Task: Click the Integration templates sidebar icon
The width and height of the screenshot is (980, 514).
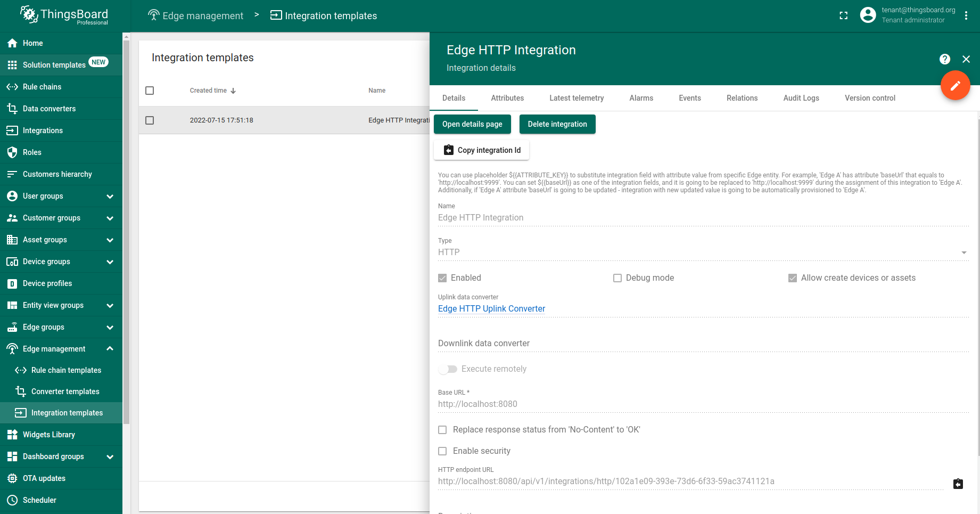Action: pos(21,413)
